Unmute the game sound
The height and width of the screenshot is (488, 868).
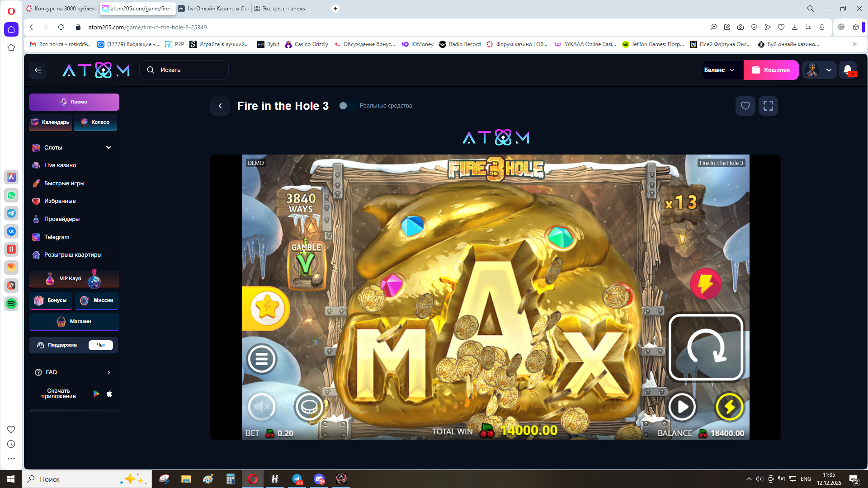coord(261,407)
